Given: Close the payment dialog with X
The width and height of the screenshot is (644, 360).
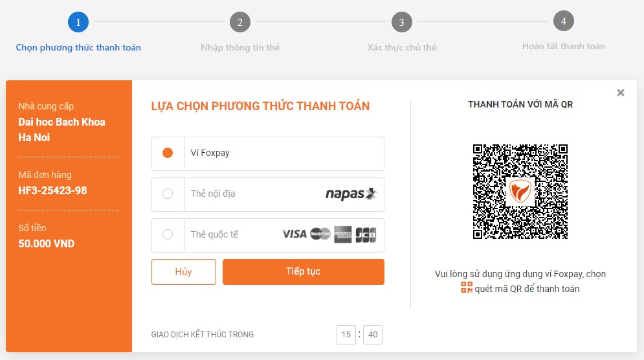Looking at the screenshot, I should point(621,93).
